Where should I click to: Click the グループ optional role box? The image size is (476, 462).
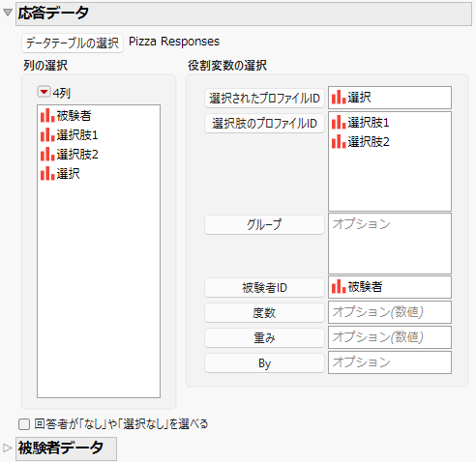click(x=390, y=244)
